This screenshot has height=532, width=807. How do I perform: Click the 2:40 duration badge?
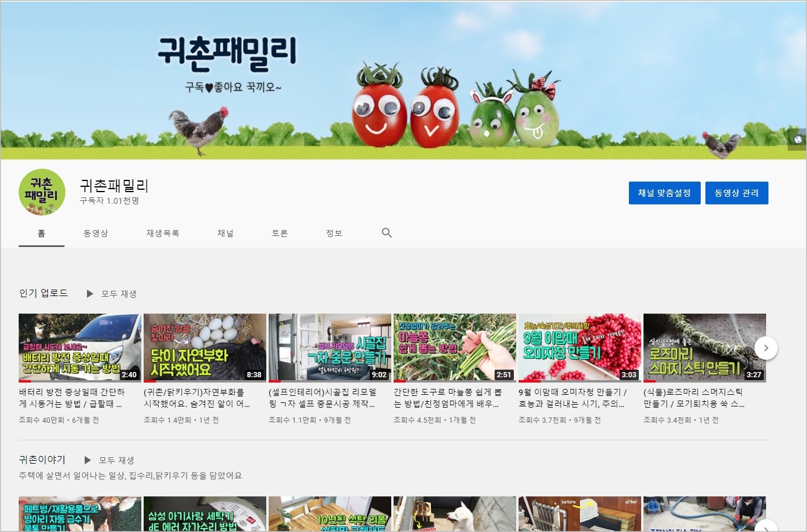pos(129,375)
